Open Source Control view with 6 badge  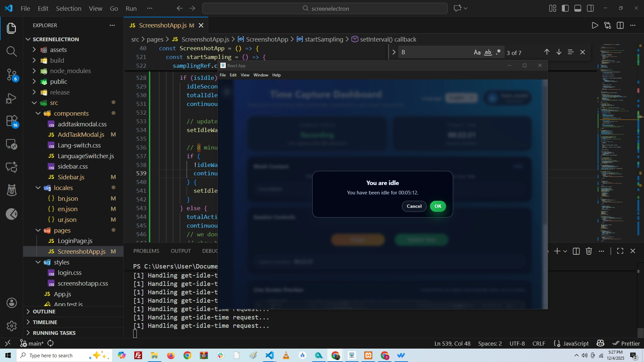point(11,74)
